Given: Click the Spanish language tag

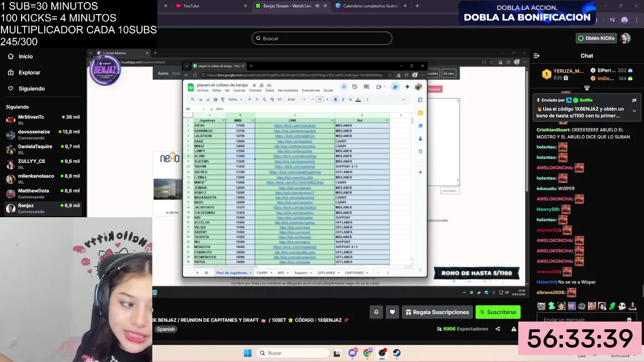Looking at the screenshot, I should [166, 329].
